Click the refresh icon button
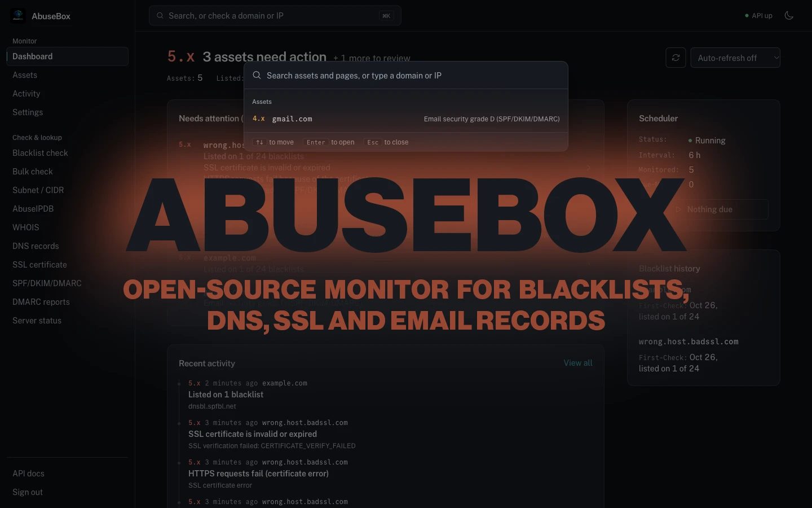 coord(676,58)
